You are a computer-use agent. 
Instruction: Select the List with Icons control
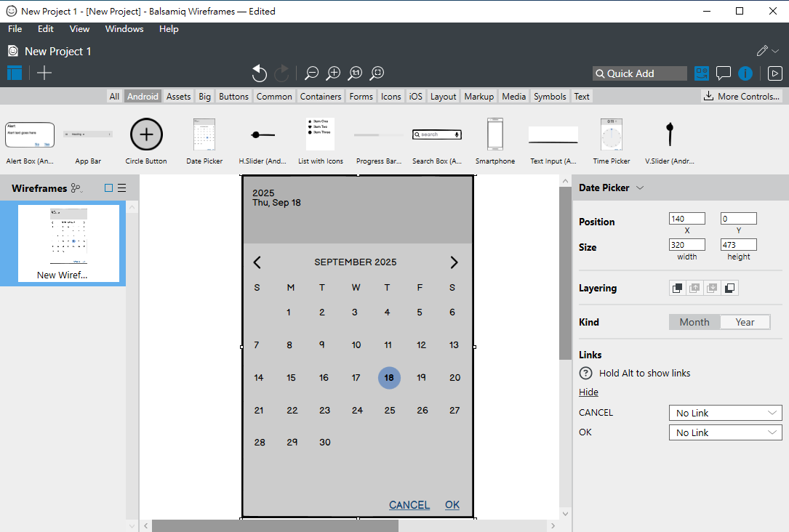321,142
